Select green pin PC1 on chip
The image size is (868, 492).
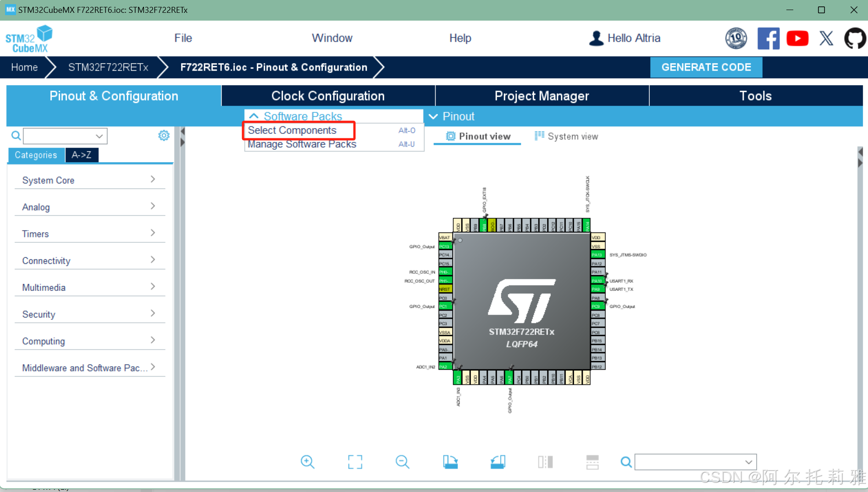pos(445,306)
